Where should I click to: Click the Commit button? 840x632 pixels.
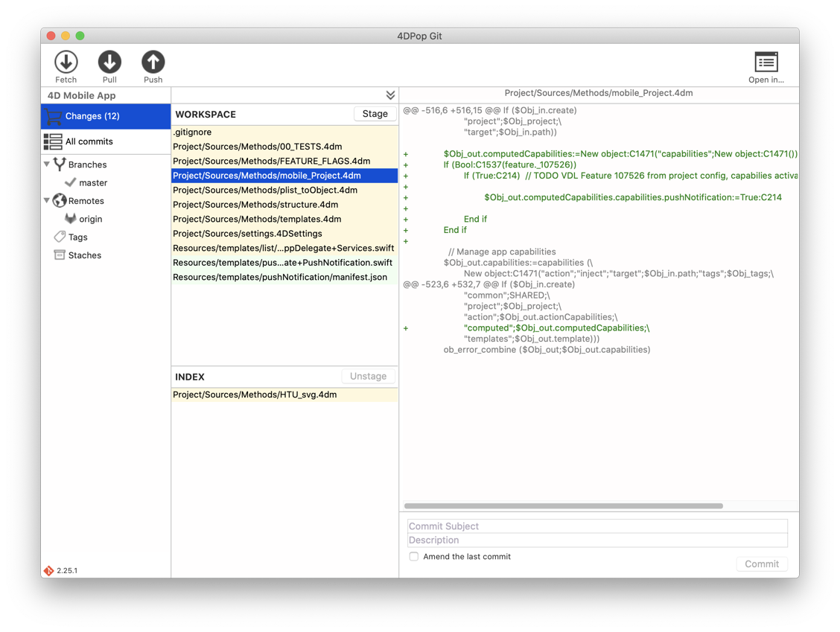coord(761,564)
